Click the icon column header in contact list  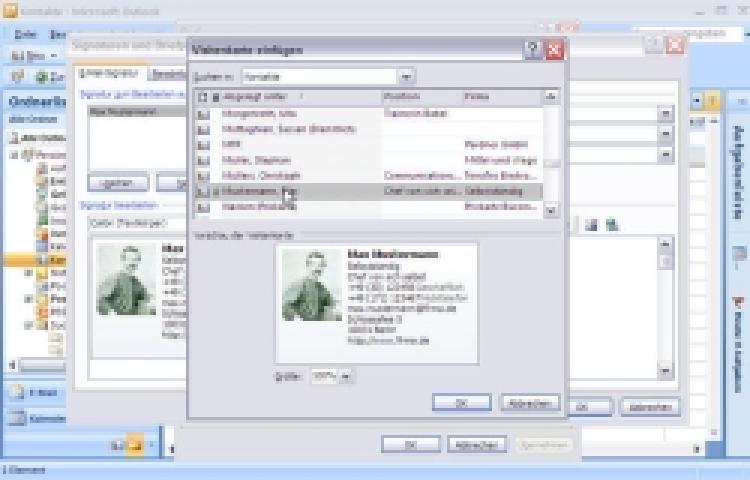pos(203,97)
